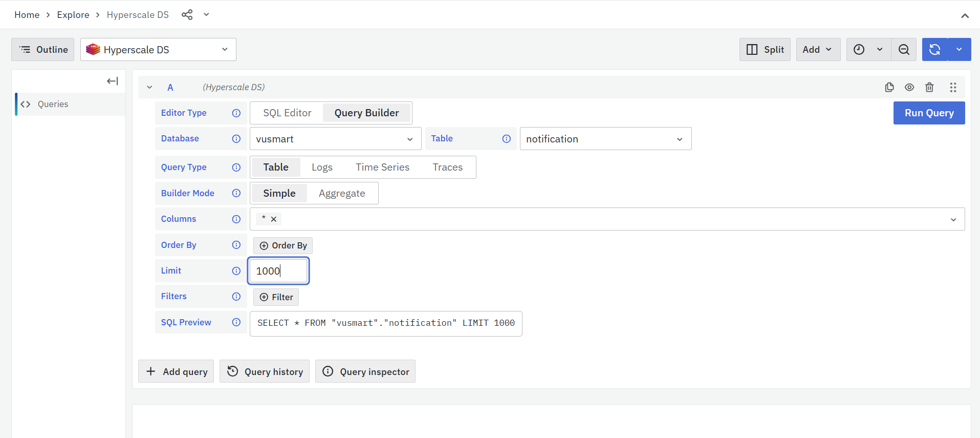Screen dimensions: 980x438
Task: Duplicate query A with the copy icon
Action: click(x=889, y=87)
